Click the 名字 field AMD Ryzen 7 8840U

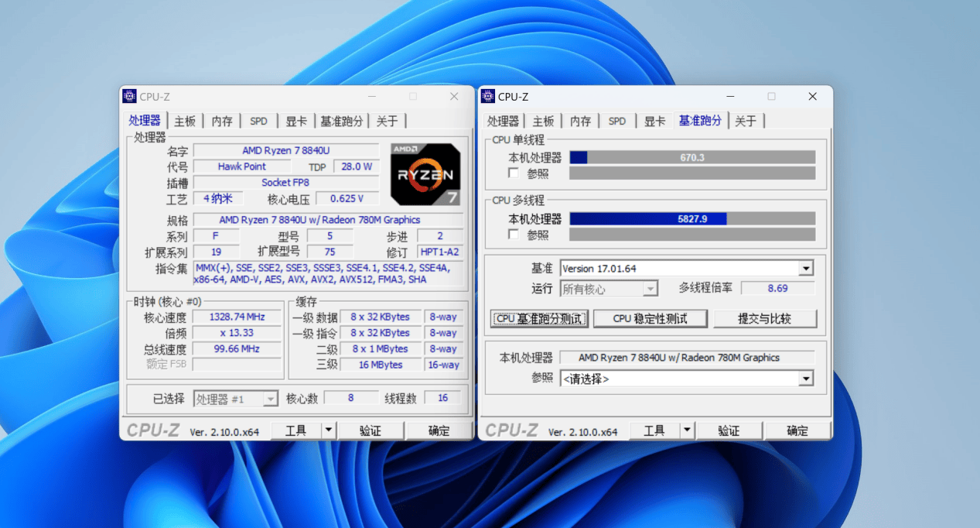pos(286,150)
